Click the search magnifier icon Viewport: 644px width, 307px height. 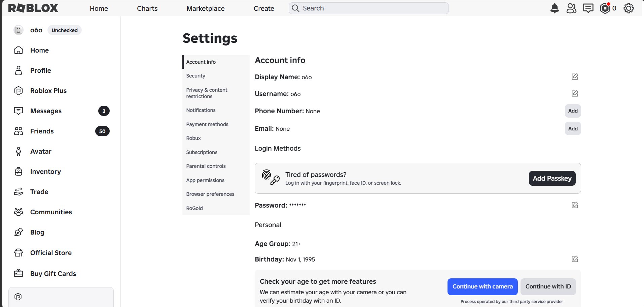click(295, 8)
